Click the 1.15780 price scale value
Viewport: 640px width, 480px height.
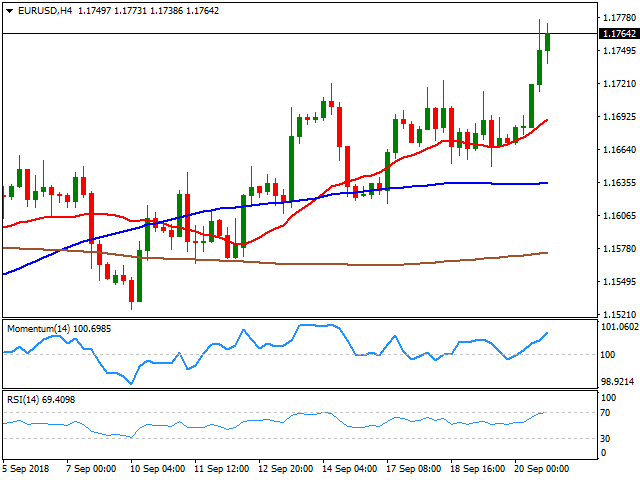pyautogui.click(x=619, y=249)
